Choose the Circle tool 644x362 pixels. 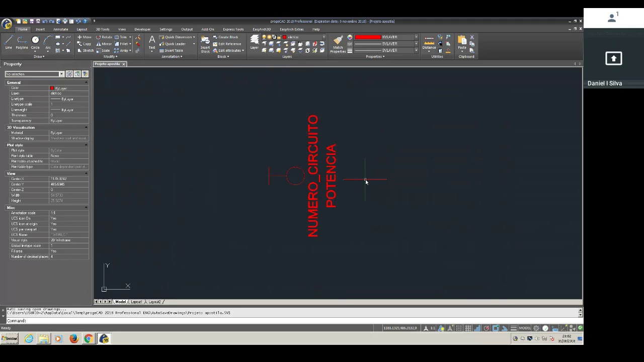35,42
